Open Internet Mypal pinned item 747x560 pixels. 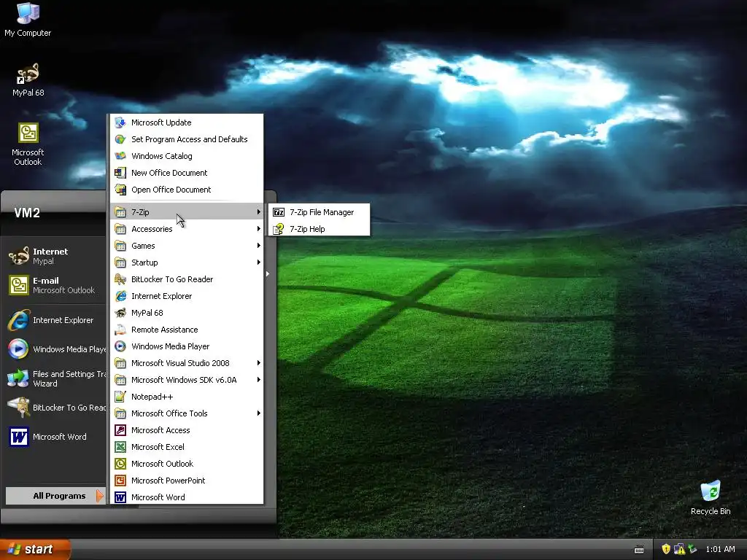pyautogui.click(x=55, y=256)
